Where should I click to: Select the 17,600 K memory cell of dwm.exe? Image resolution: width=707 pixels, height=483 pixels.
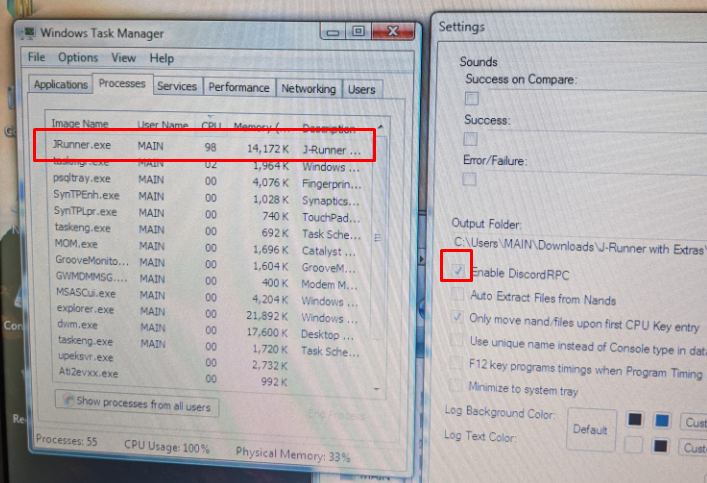pos(266,332)
